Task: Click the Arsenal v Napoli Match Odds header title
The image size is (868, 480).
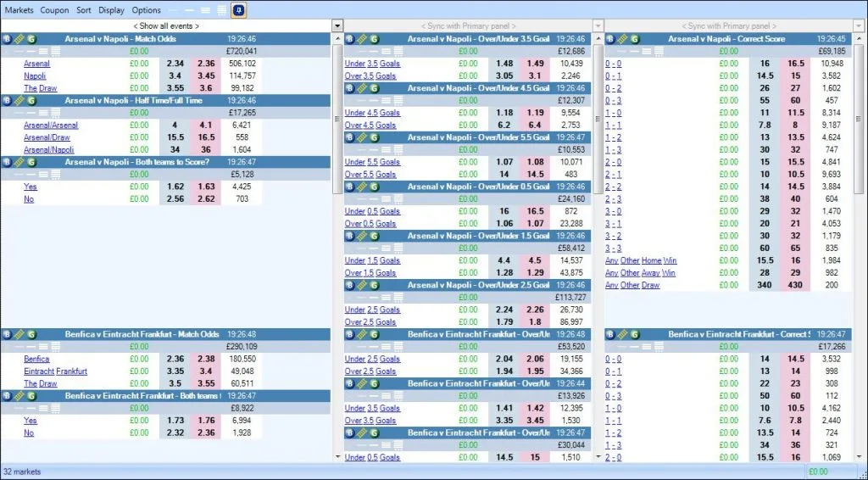Action: [x=120, y=39]
